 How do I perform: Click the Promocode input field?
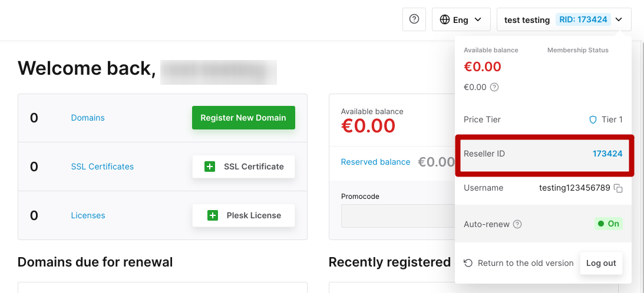coord(398,216)
